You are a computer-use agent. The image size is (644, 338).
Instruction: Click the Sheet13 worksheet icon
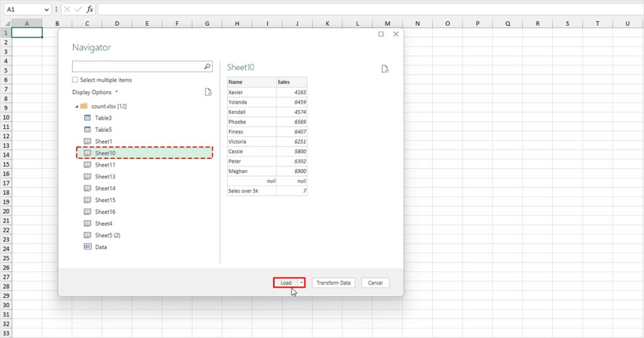click(87, 177)
